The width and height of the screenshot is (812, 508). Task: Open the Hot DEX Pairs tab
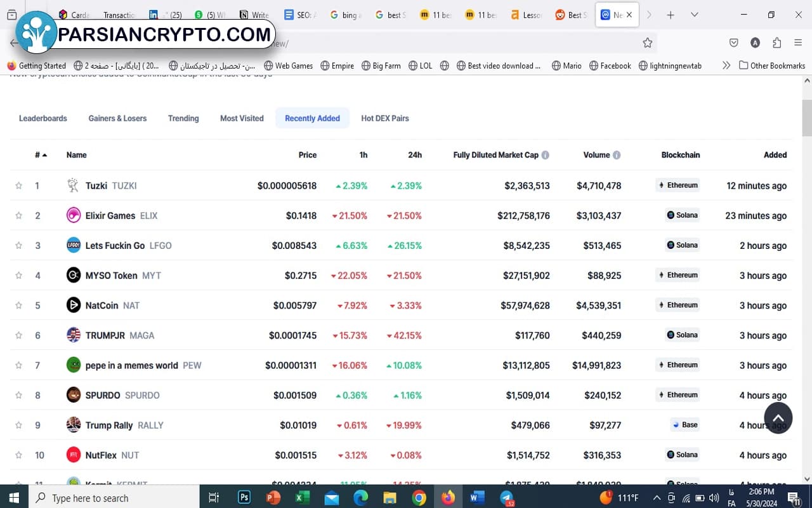[x=384, y=118]
